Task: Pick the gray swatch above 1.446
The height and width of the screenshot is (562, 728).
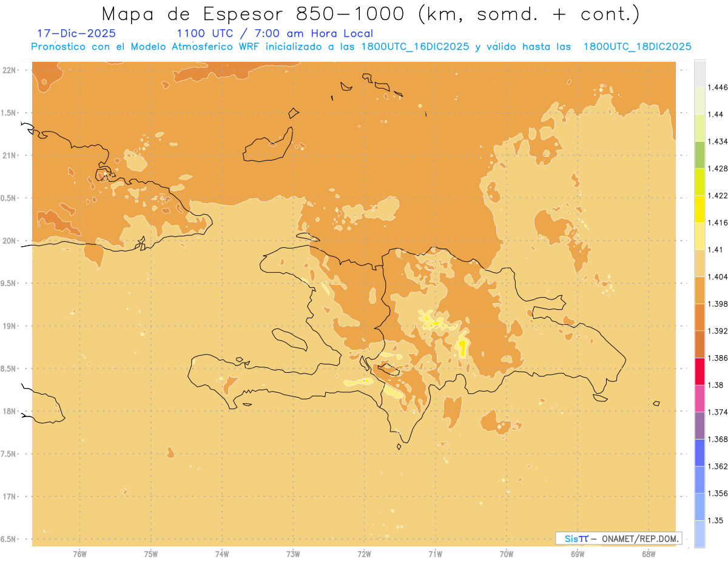Action: coord(699,73)
